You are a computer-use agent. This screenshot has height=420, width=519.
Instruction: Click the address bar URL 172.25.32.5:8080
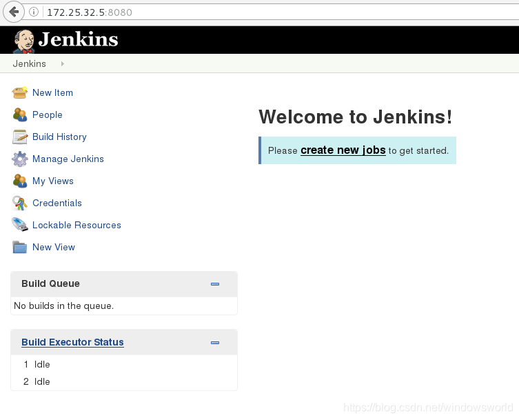(90, 12)
